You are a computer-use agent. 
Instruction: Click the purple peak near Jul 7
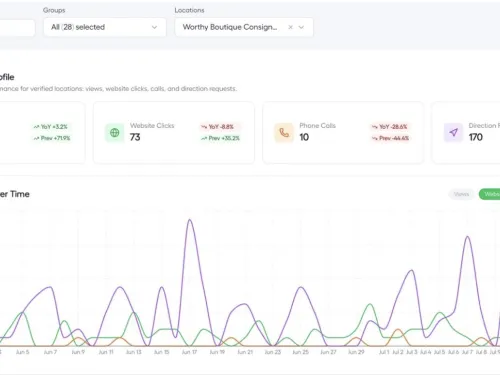coord(468,236)
